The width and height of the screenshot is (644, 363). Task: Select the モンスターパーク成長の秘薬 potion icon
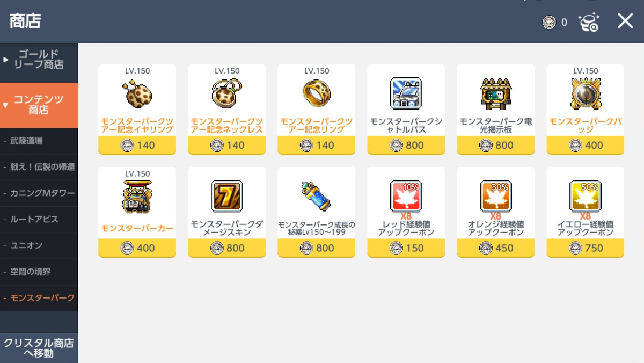pyautogui.click(x=316, y=197)
